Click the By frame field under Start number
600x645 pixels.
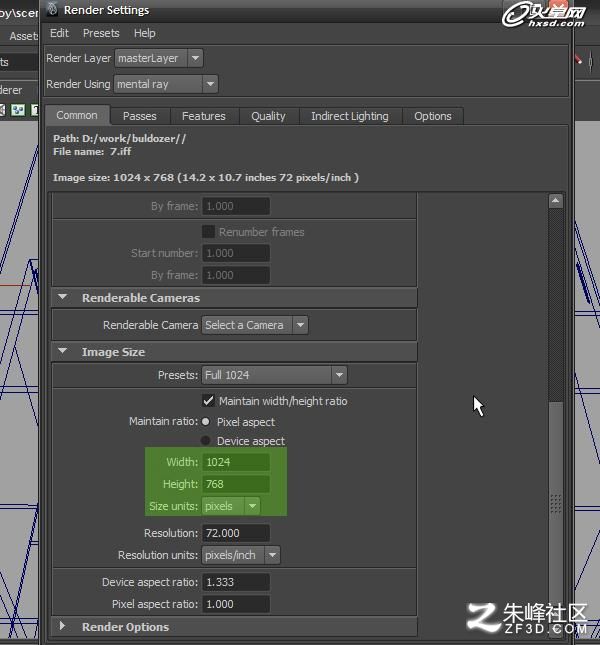pos(236,275)
